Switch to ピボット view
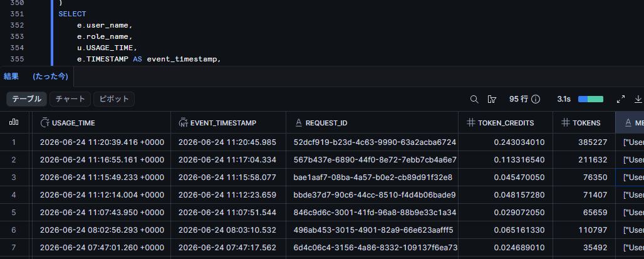644x259 pixels. [114, 99]
